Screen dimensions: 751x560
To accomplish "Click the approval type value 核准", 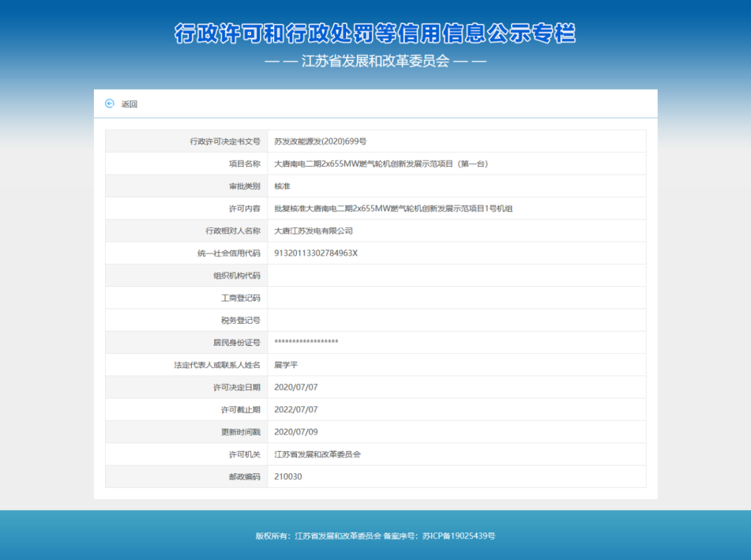I will (282, 186).
